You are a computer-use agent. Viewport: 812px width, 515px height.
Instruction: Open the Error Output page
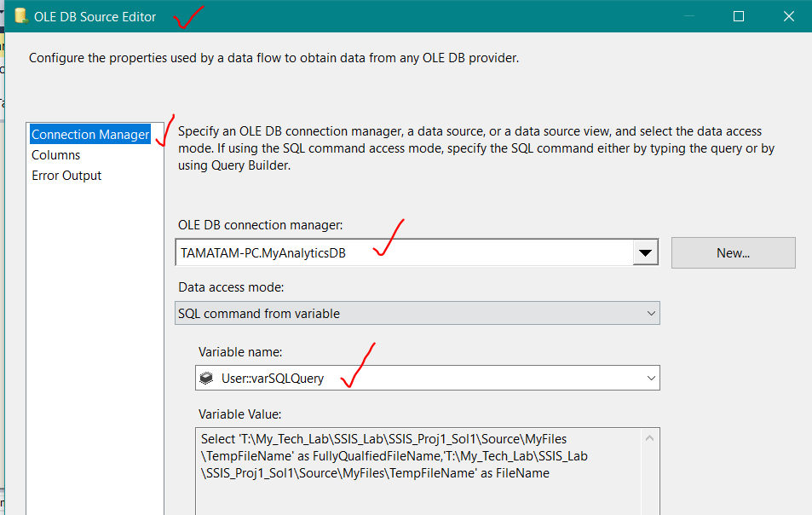[66, 176]
